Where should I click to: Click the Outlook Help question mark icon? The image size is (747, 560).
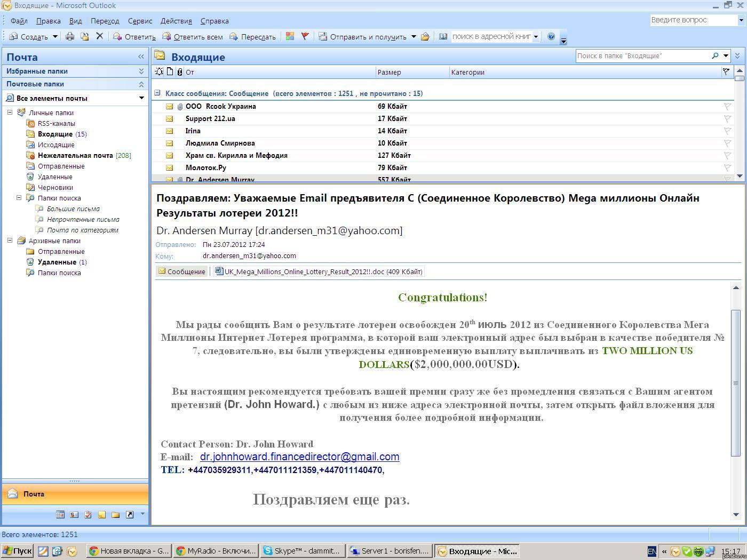click(x=551, y=36)
